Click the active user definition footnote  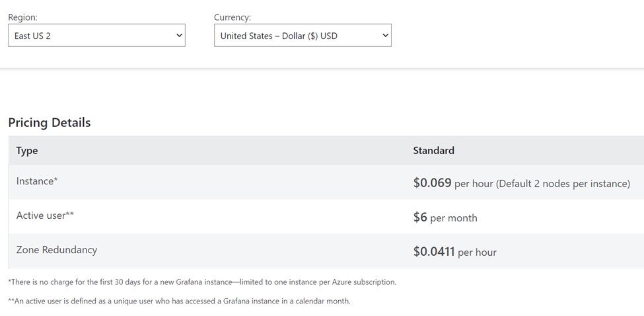179,301
